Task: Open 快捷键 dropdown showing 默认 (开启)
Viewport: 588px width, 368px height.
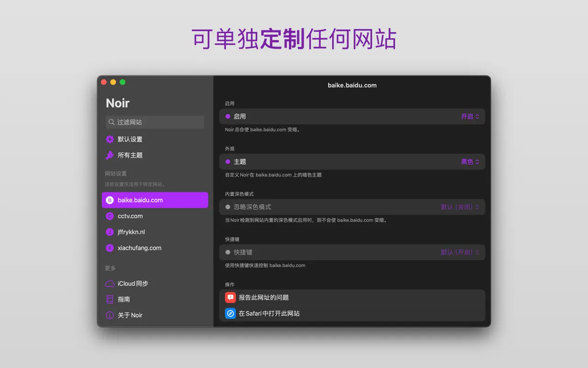Action: [x=460, y=252]
